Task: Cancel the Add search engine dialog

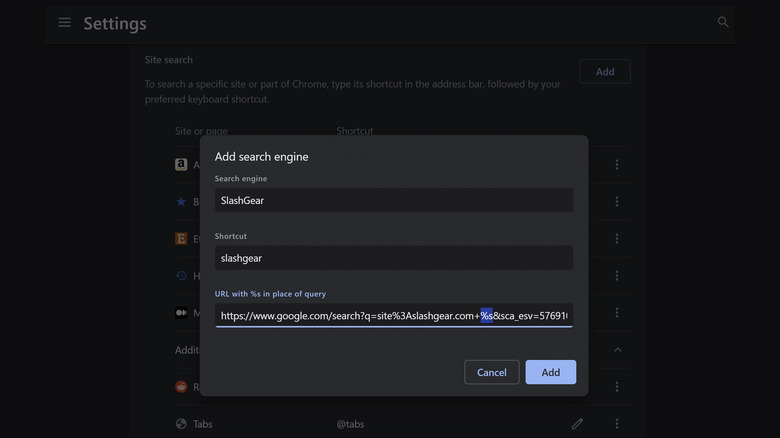Action: 491,372
